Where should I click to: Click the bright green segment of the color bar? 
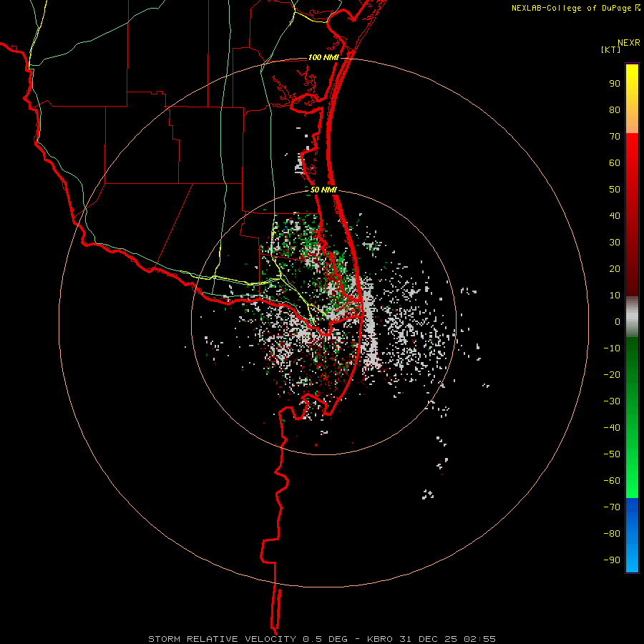632,417
